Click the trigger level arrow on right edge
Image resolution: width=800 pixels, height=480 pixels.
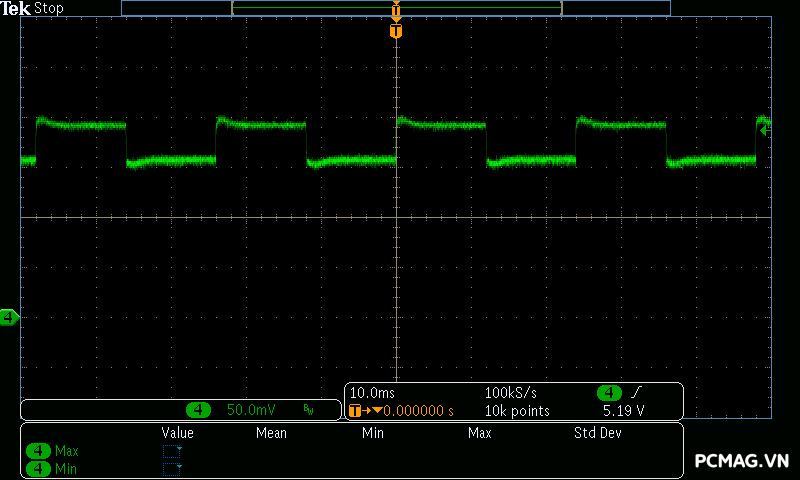[765, 130]
